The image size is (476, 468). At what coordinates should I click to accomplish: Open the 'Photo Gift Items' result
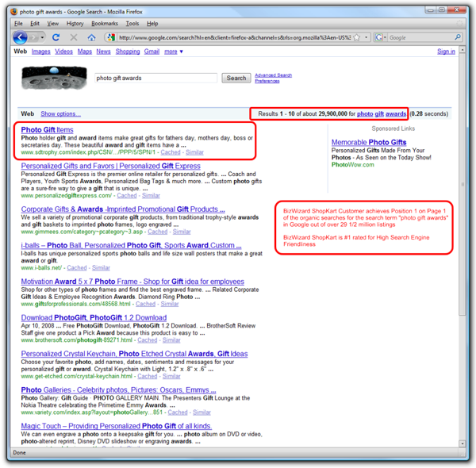47,130
